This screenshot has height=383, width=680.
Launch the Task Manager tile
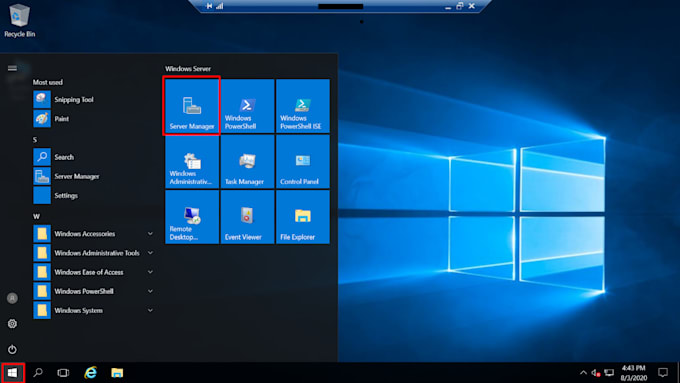coord(247,161)
